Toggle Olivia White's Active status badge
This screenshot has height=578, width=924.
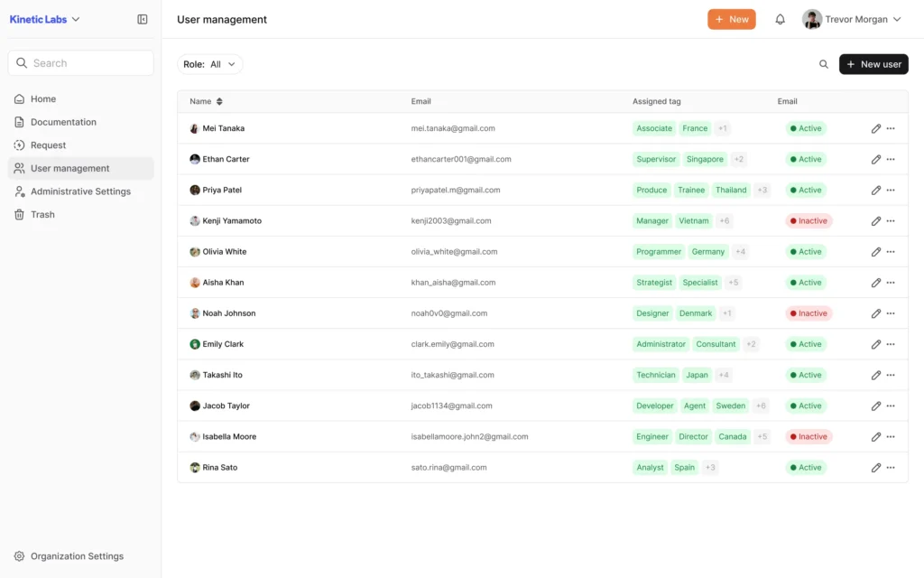click(805, 251)
